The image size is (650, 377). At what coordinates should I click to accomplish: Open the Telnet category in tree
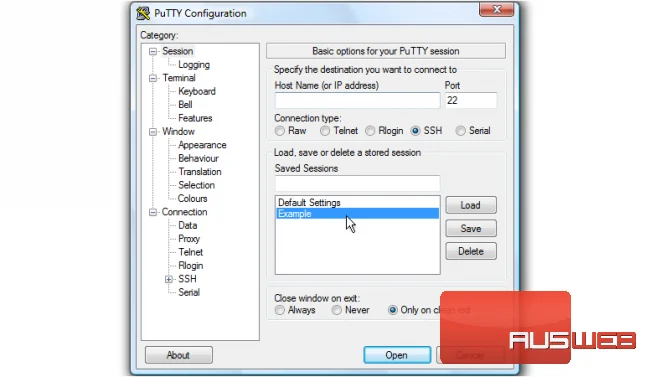pos(190,252)
